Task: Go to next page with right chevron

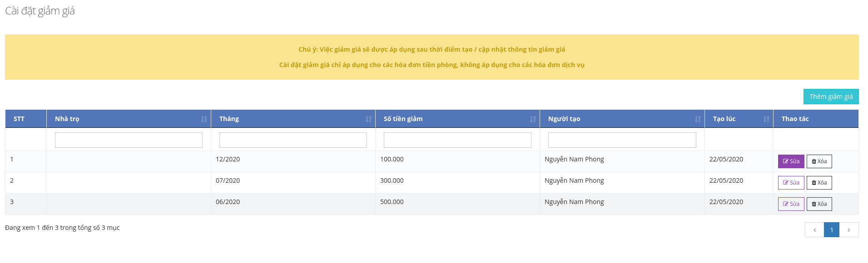Action: [849, 230]
